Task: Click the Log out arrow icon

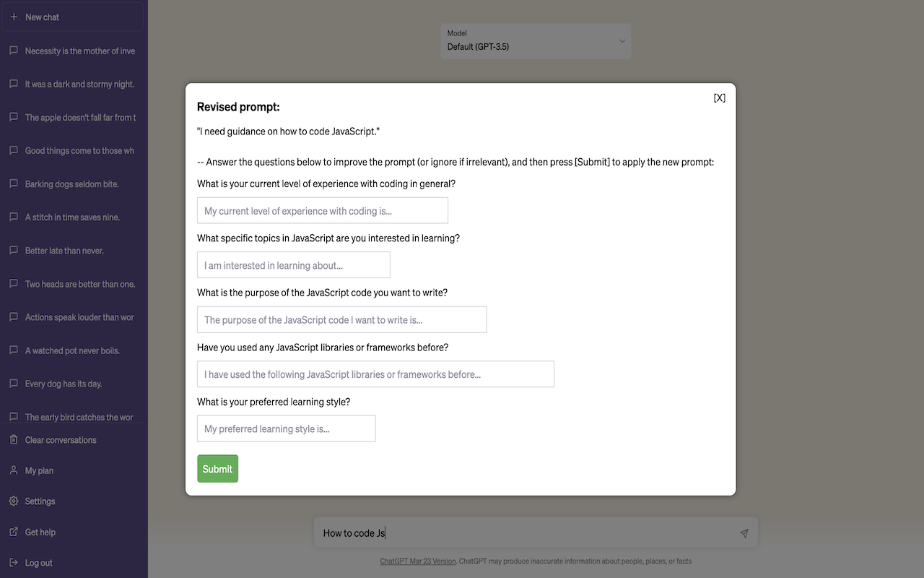Action: 13,562
